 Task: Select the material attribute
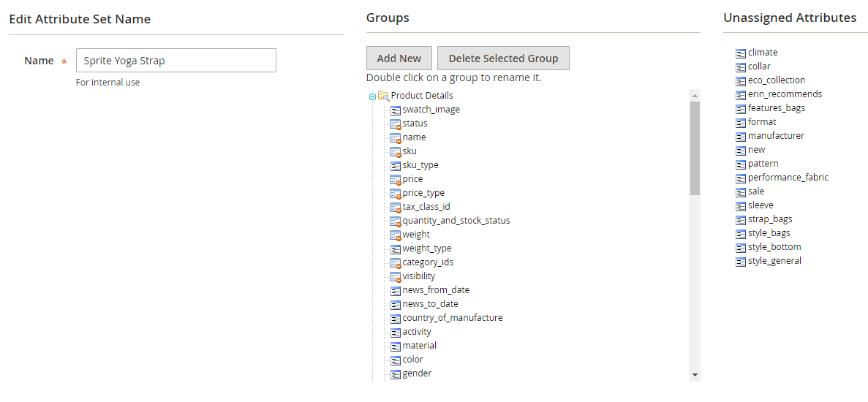click(x=419, y=345)
